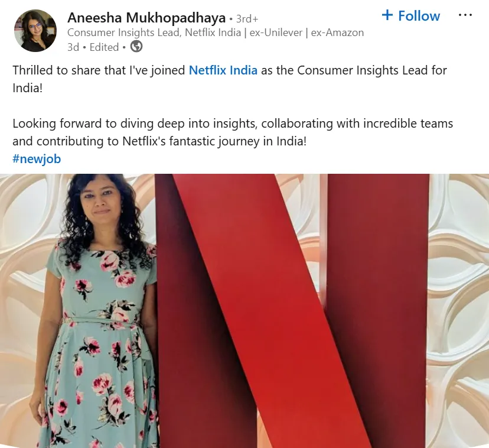The width and height of the screenshot is (489, 448).
Task: Click the ex-Unilever text in headline
Action: point(276,33)
